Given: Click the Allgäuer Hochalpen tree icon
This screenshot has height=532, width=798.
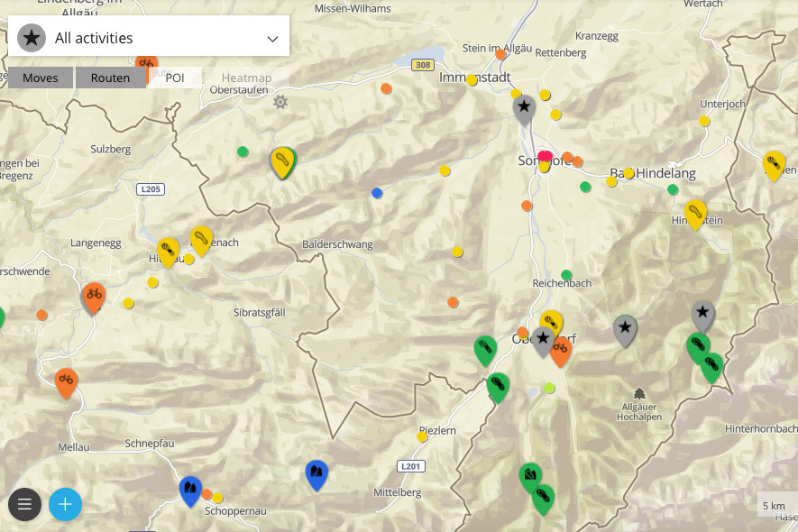Looking at the screenshot, I should [639, 394].
